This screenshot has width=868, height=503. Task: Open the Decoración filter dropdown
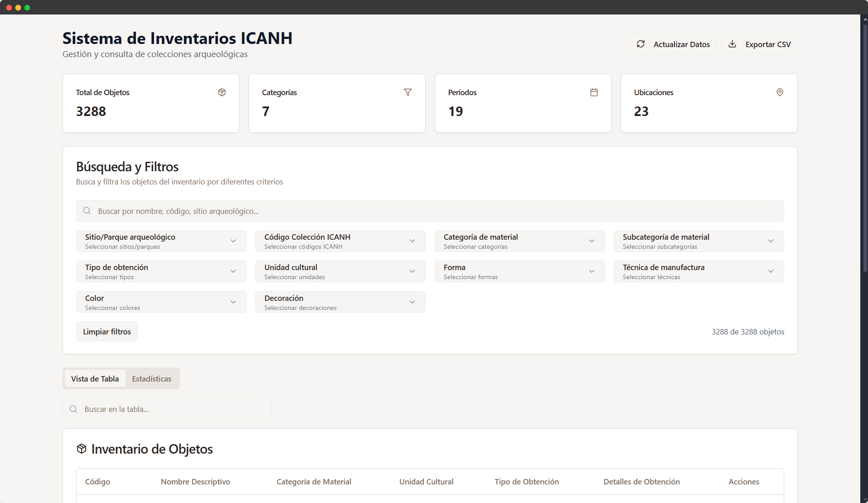(340, 302)
